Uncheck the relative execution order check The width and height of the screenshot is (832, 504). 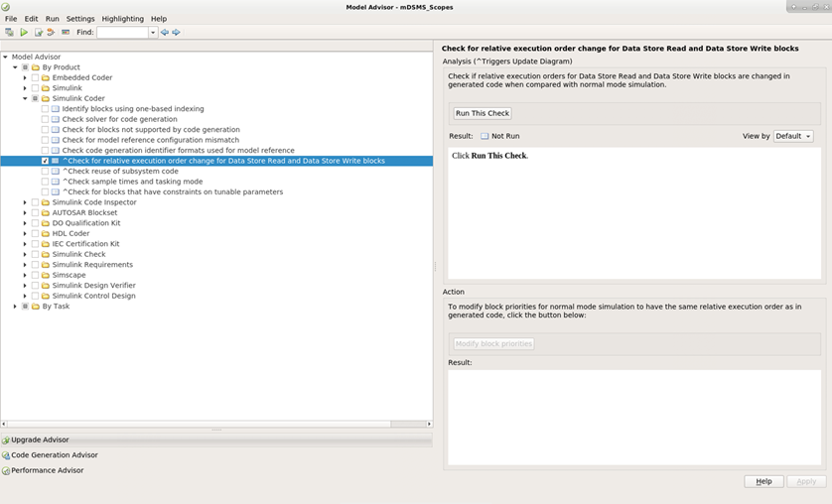pos(45,161)
